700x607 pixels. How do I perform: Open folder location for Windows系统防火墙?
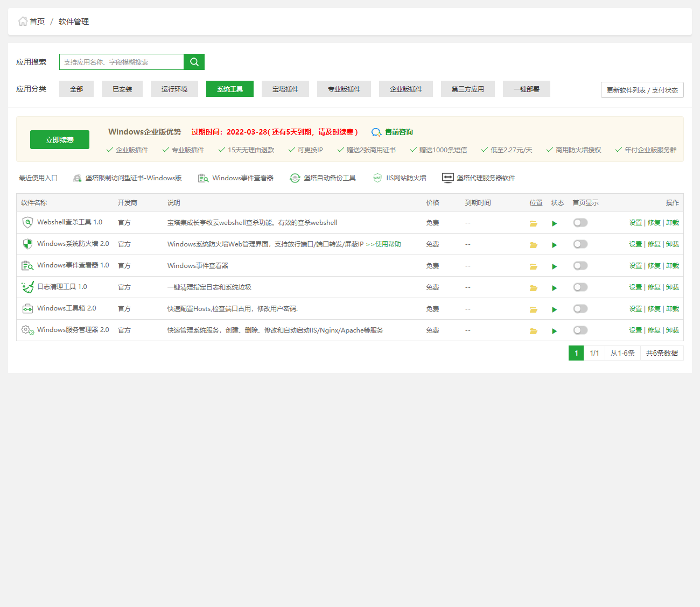(534, 245)
